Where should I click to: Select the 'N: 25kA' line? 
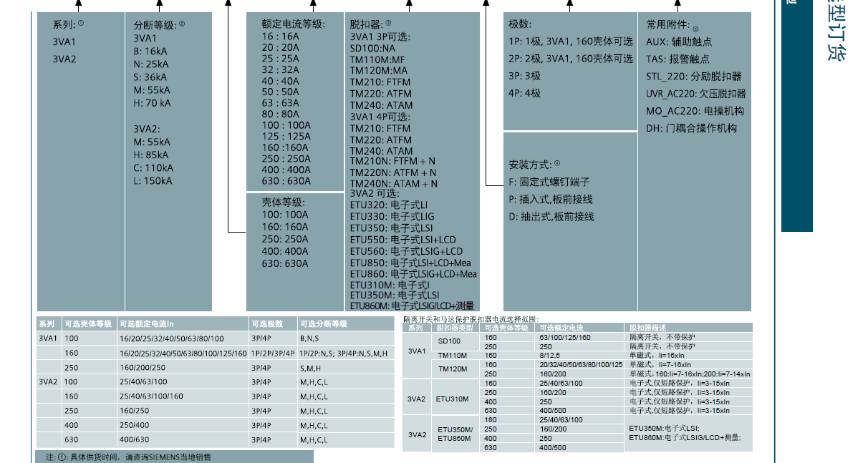pyautogui.click(x=151, y=64)
